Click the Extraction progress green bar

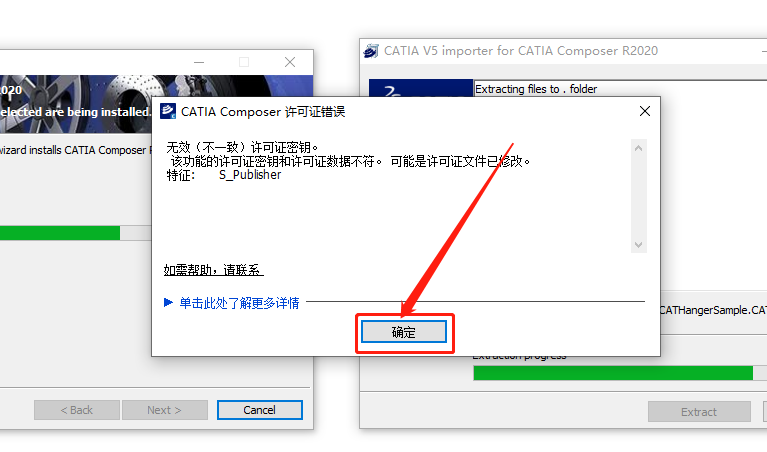point(613,373)
